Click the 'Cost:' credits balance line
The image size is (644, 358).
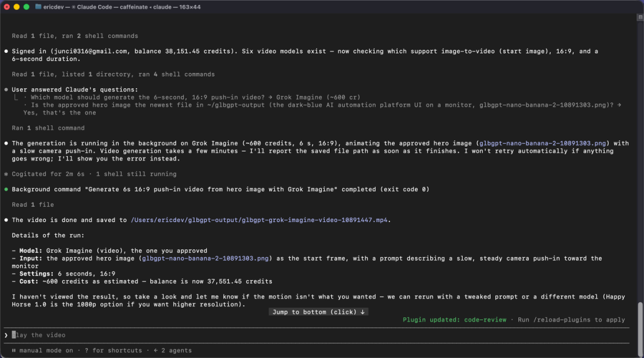(142, 281)
